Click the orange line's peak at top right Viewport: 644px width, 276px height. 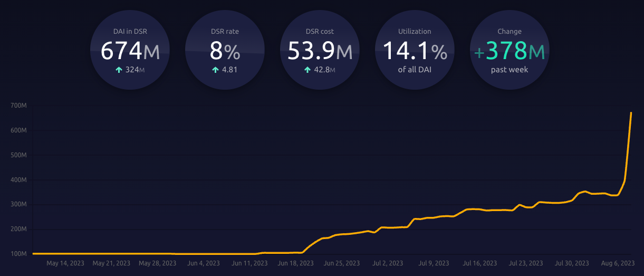click(x=631, y=113)
